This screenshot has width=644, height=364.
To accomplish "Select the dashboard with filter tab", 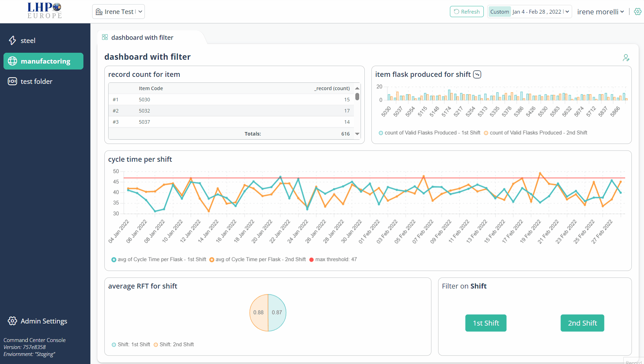I will pos(142,37).
